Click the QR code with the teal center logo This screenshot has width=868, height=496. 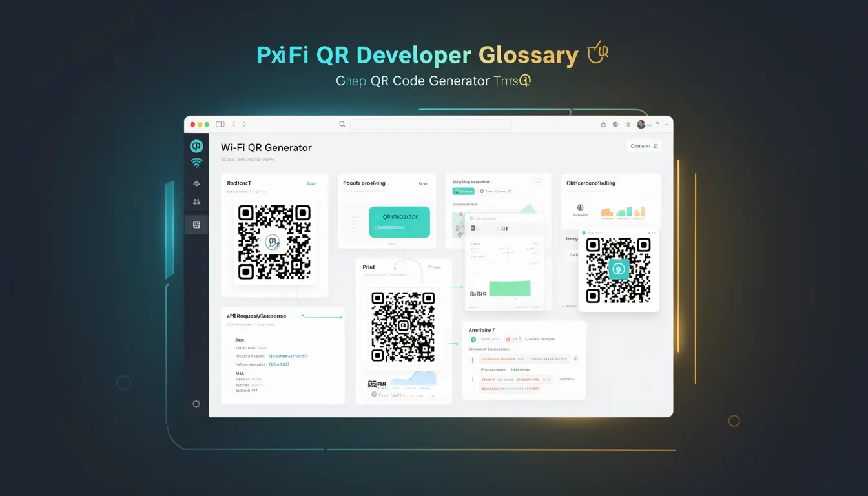(619, 270)
